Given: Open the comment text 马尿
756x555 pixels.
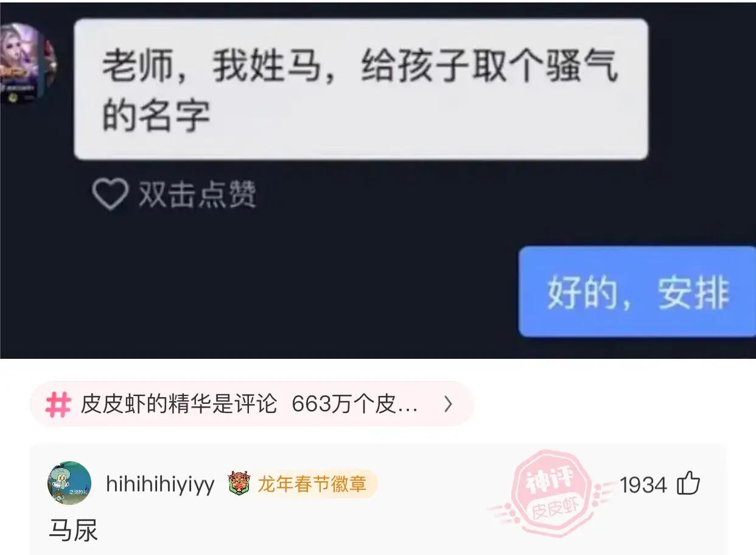Looking at the screenshot, I should 73,531.
